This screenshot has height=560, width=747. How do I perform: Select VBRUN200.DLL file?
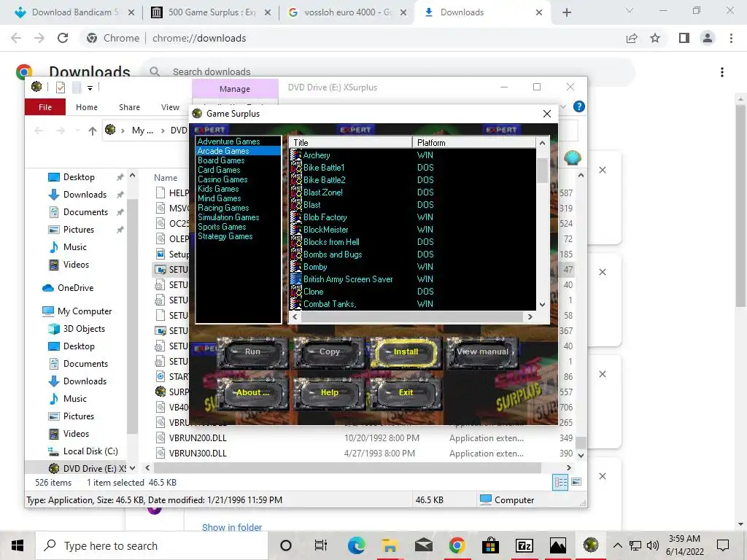(198, 438)
